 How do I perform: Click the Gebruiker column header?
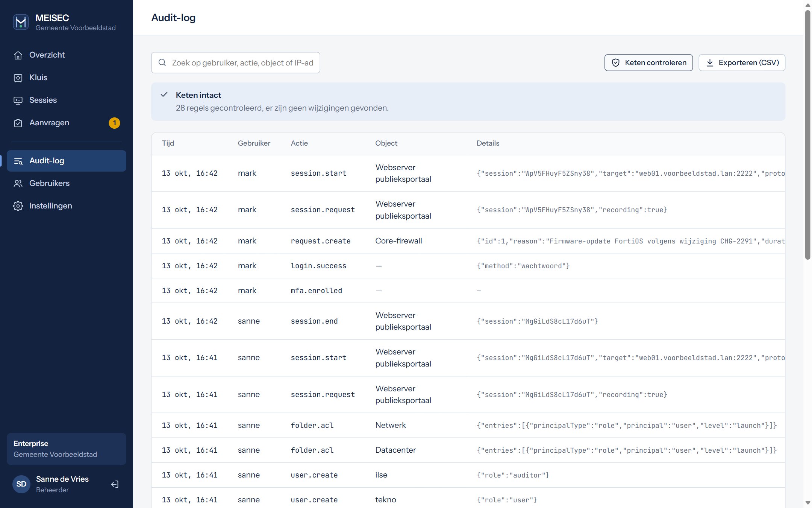tap(254, 143)
